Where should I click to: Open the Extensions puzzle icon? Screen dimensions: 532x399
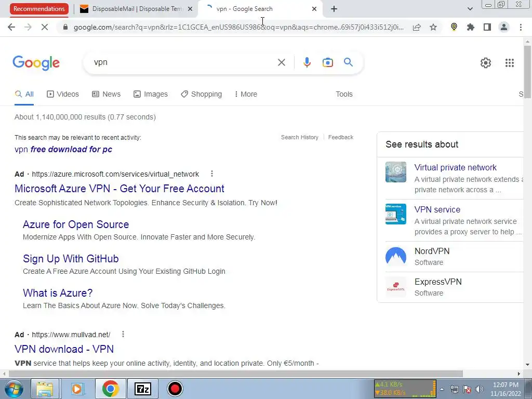(471, 27)
